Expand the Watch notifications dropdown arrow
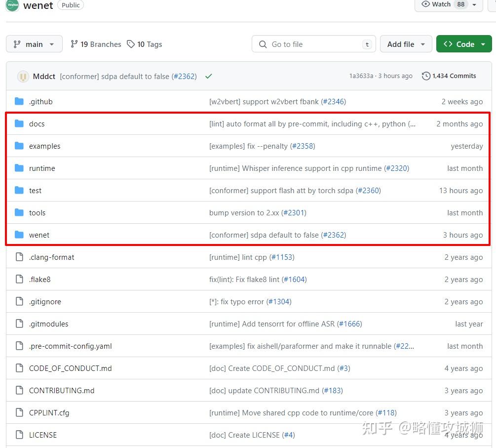This screenshot has height=448, width=496. coord(474,4)
